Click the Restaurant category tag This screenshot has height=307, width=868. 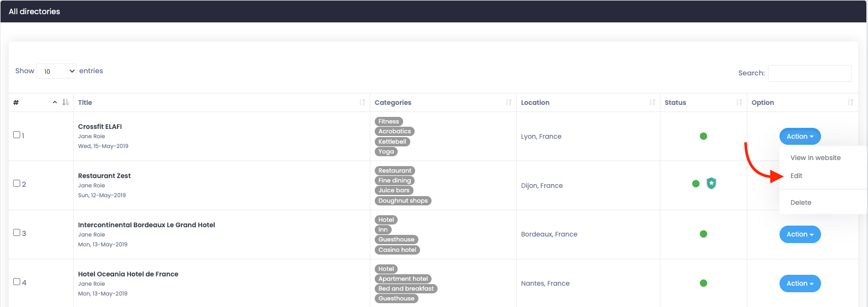point(395,170)
